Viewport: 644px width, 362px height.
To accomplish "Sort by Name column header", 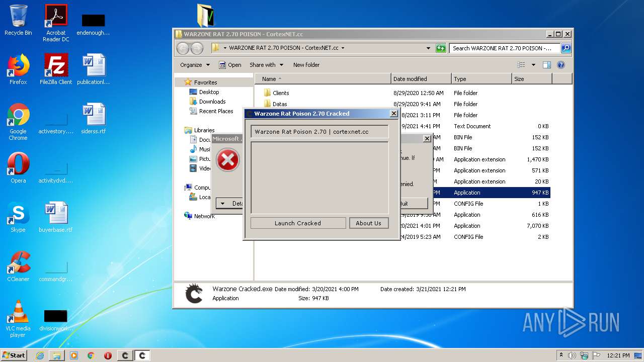I will [x=323, y=79].
